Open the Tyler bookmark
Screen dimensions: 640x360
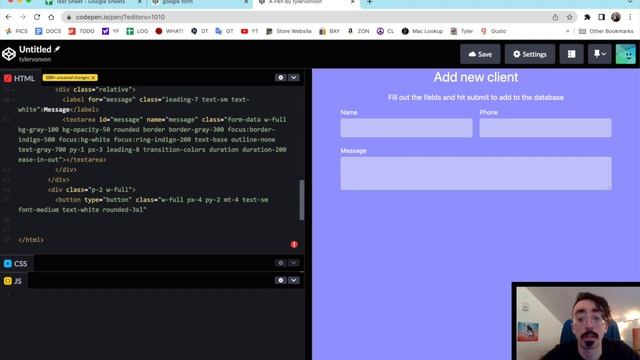[x=462, y=31]
